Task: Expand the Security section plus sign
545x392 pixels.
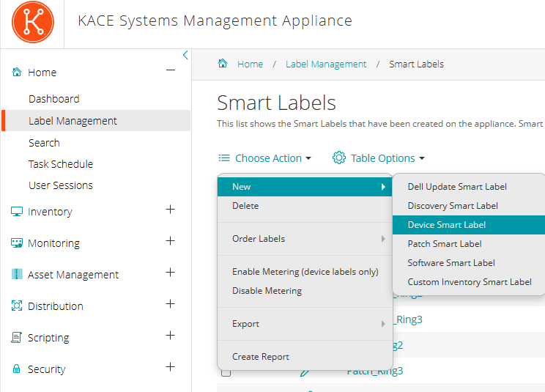Action: click(x=171, y=367)
